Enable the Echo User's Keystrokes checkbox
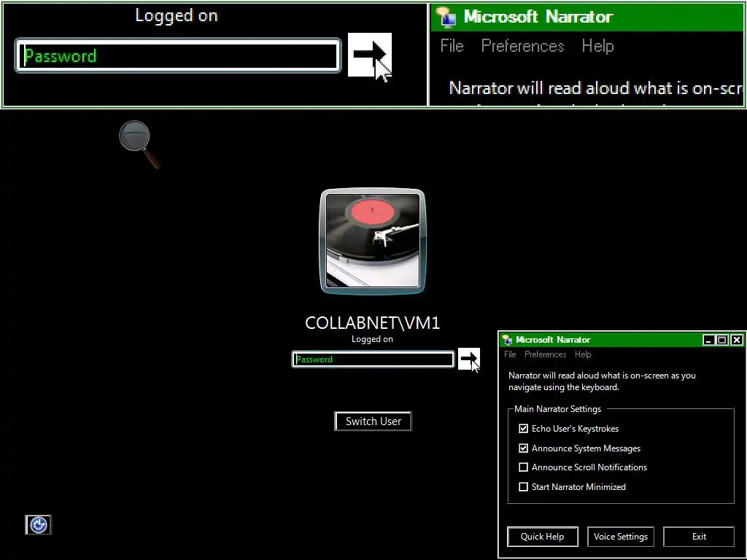Screen dimensions: 747x560 (523, 429)
